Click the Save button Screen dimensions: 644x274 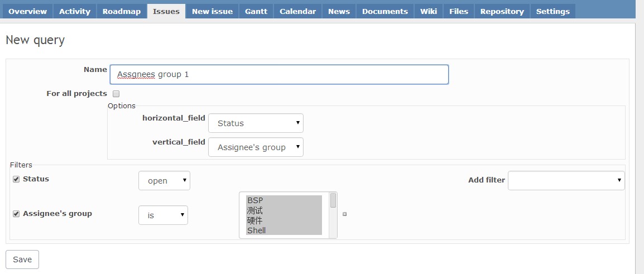[x=22, y=259]
